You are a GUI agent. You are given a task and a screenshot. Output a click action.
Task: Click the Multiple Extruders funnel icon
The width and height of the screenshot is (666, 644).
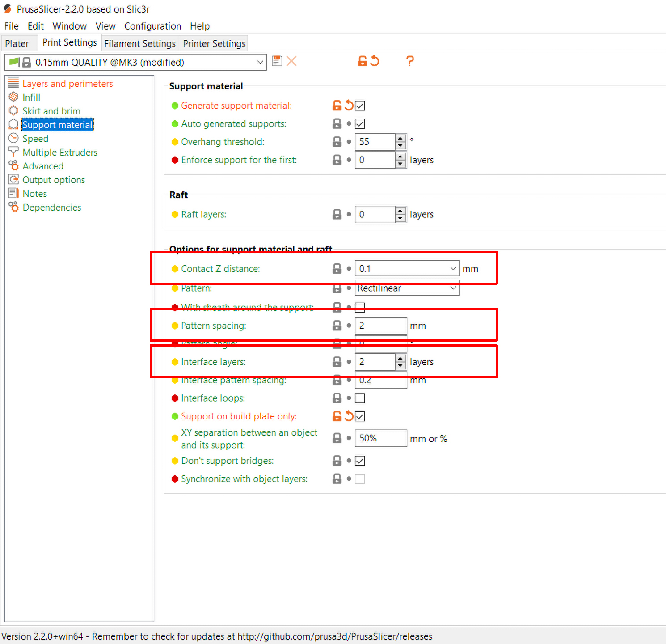13,152
